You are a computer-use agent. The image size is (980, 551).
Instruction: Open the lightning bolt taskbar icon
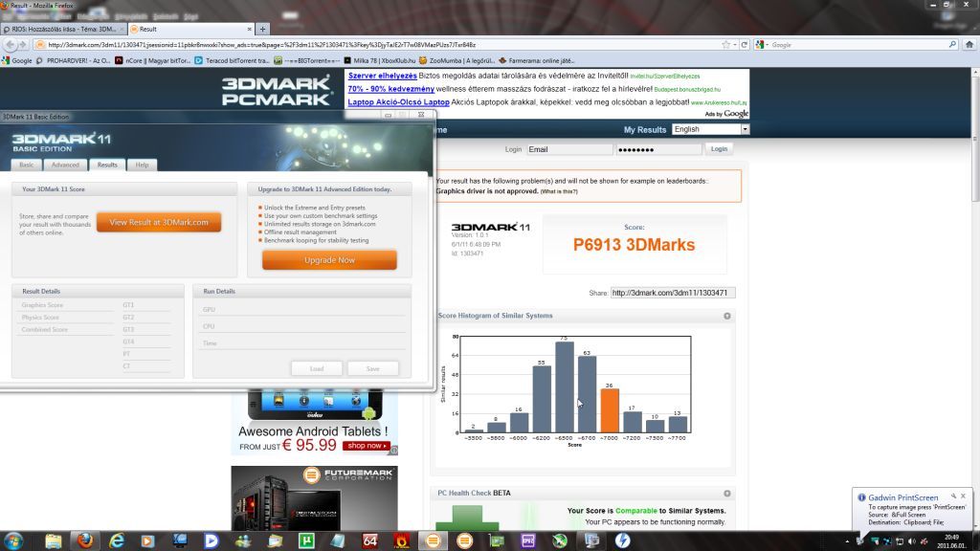click(x=622, y=540)
